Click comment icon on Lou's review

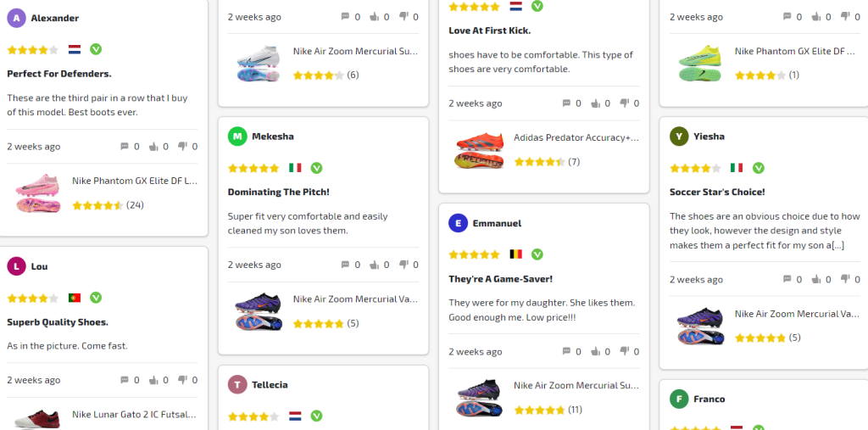pos(125,380)
